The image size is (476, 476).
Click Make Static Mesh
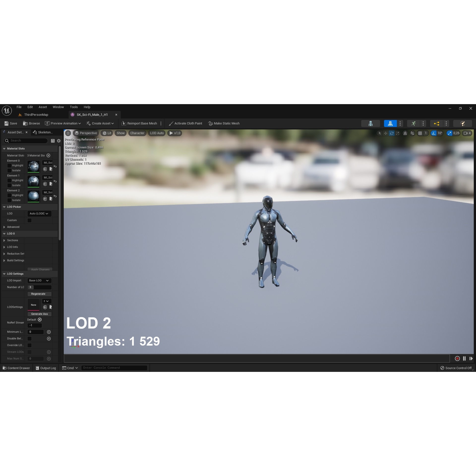pos(224,123)
